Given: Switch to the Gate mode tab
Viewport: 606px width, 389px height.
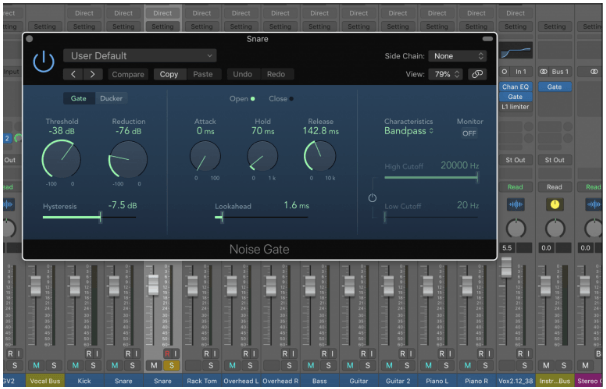Looking at the screenshot, I should click(x=78, y=99).
